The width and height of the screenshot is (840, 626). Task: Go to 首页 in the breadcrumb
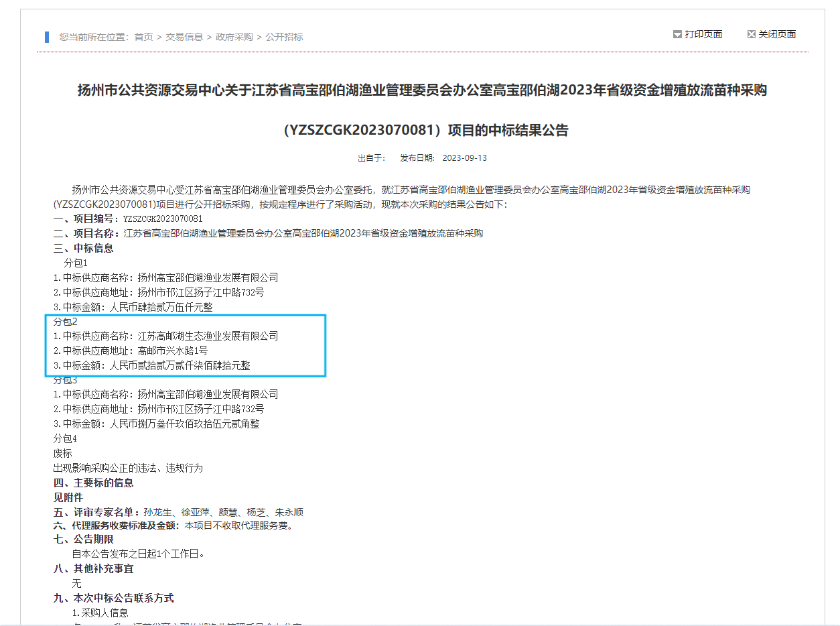[143, 37]
